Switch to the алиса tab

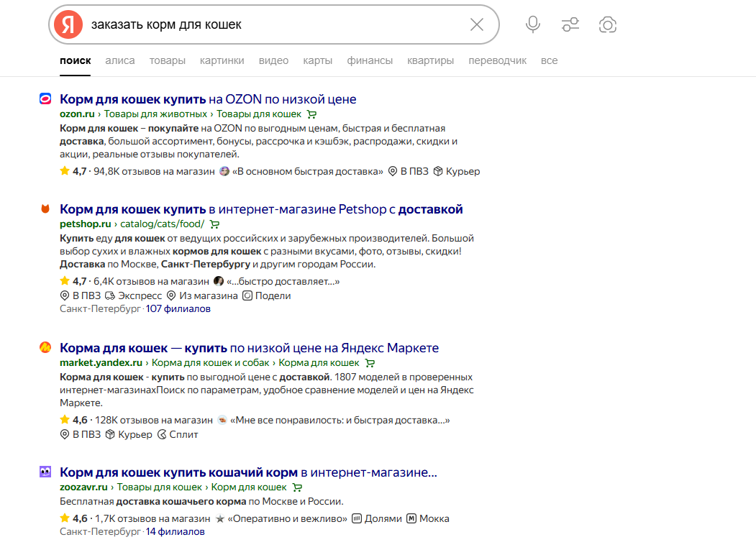click(120, 60)
